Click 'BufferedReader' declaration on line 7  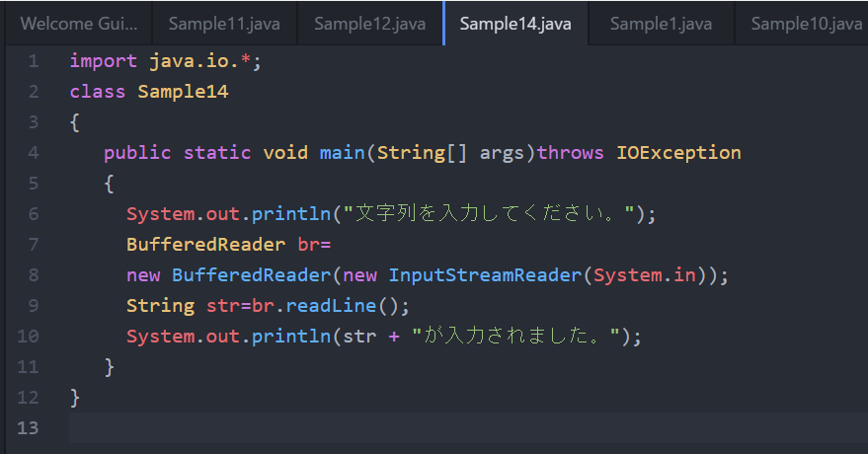pyautogui.click(x=206, y=245)
